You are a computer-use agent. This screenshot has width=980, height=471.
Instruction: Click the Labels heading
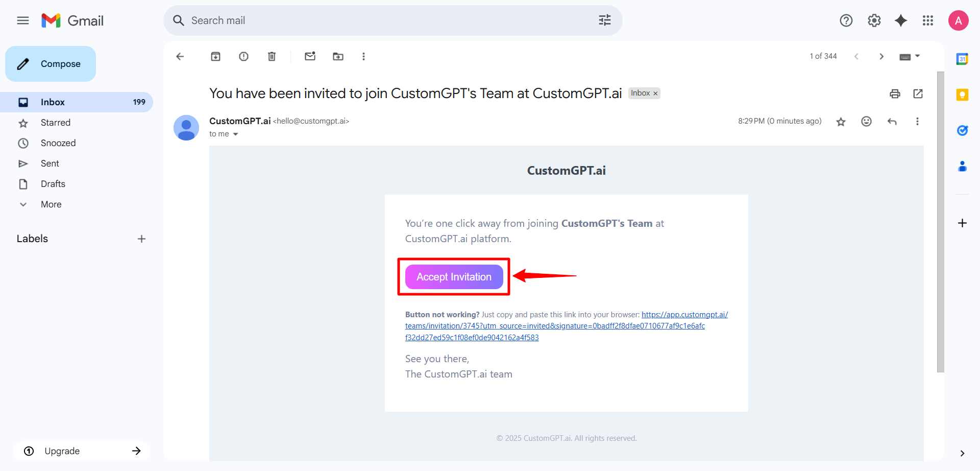(x=32, y=239)
